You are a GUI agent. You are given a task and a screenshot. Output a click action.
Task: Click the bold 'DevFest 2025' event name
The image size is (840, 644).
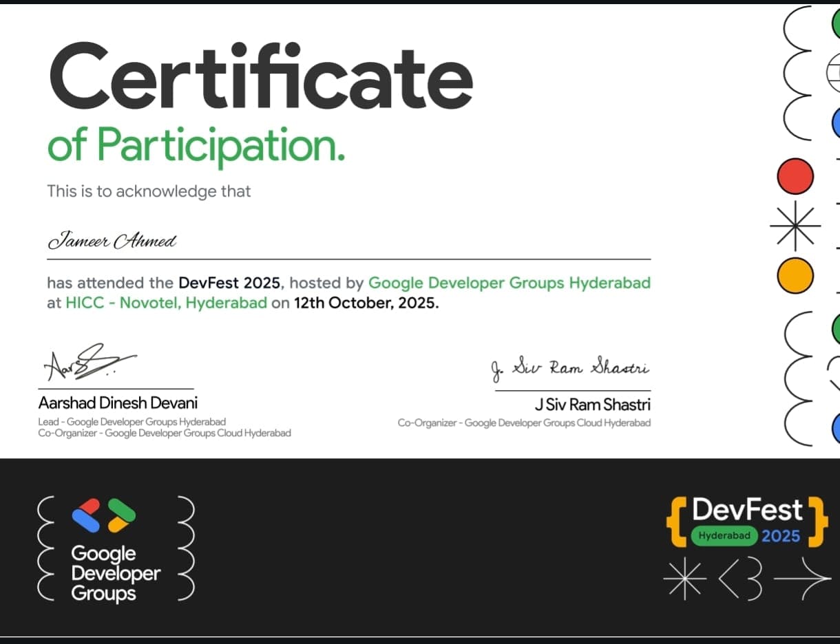(229, 282)
